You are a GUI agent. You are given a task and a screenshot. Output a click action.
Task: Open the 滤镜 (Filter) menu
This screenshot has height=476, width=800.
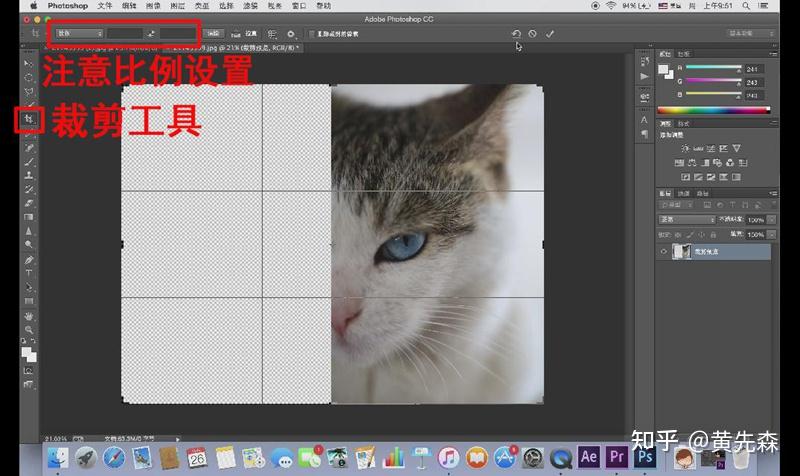click(250, 6)
